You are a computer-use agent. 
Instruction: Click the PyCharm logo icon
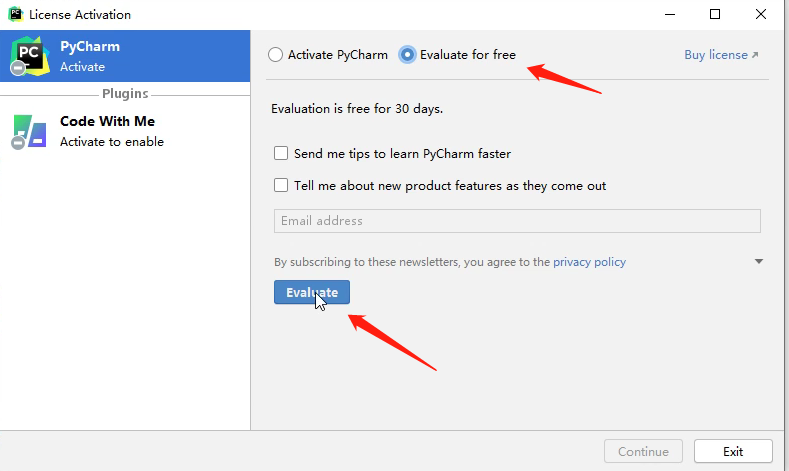(x=30, y=56)
